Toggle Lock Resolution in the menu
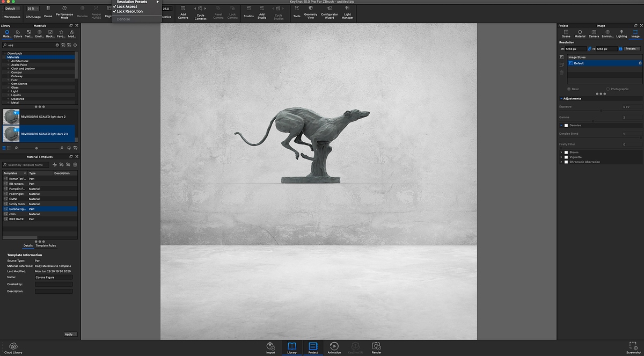 (129, 11)
